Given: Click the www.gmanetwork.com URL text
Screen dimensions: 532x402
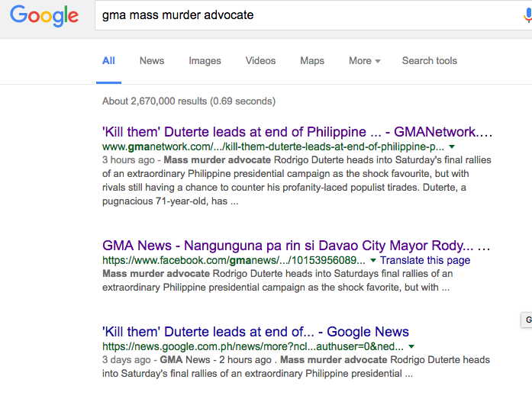Looking at the screenshot, I should 273,146.
